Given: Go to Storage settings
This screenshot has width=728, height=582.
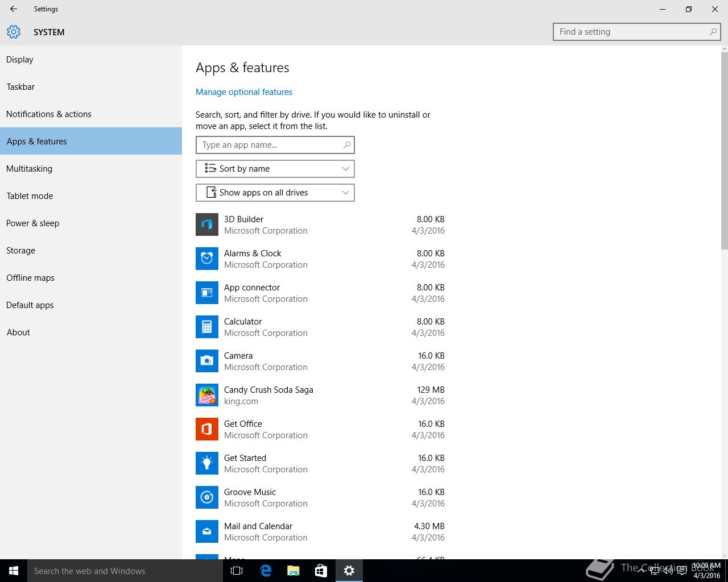Looking at the screenshot, I should [91, 251].
